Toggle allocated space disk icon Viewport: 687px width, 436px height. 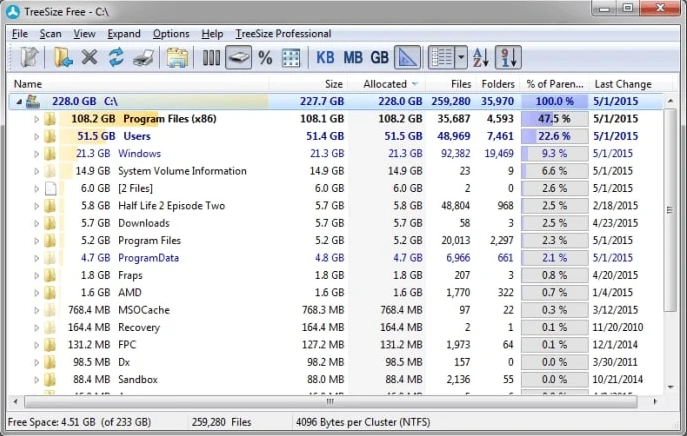[238, 57]
